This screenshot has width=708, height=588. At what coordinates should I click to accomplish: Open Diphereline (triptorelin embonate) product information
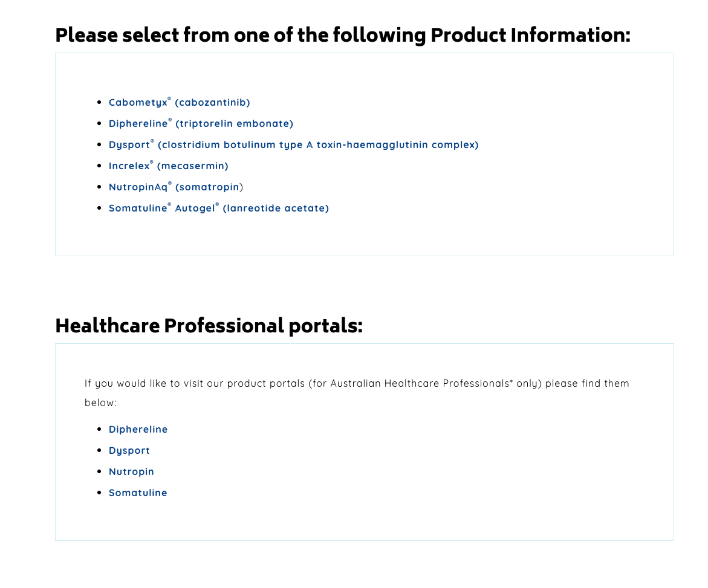click(201, 124)
